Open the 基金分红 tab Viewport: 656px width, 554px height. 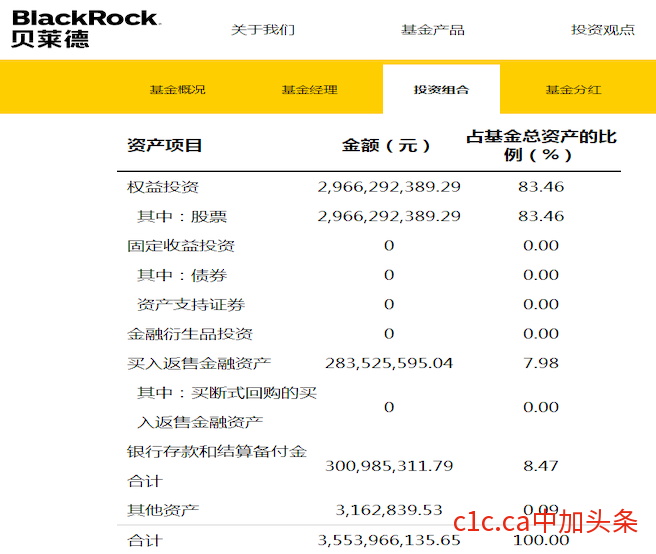(x=573, y=90)
